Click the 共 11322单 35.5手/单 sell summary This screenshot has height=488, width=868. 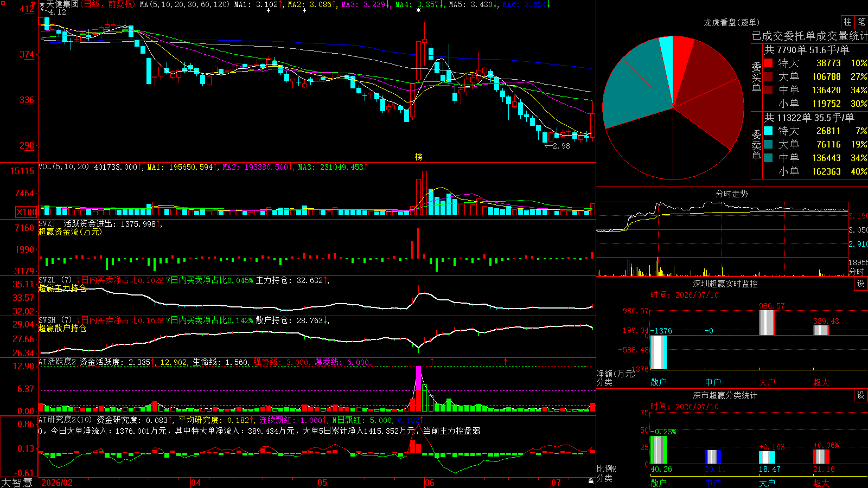(x=809, y=118)
